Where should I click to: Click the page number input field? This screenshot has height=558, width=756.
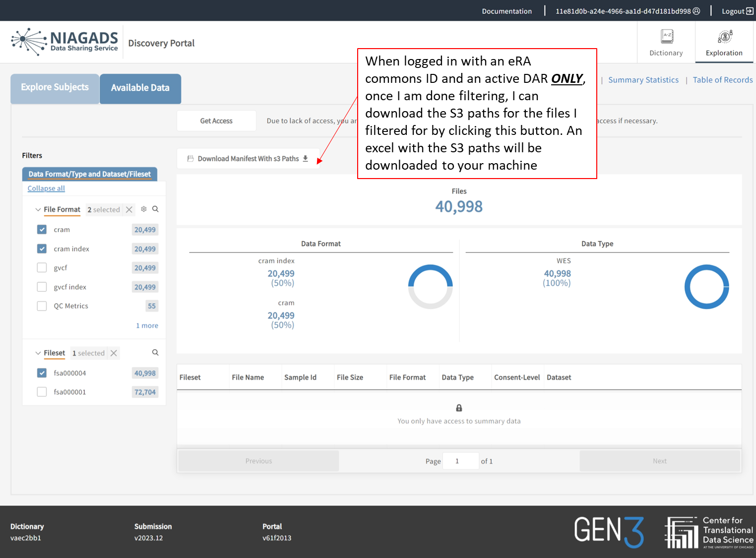tap(460, 461)
